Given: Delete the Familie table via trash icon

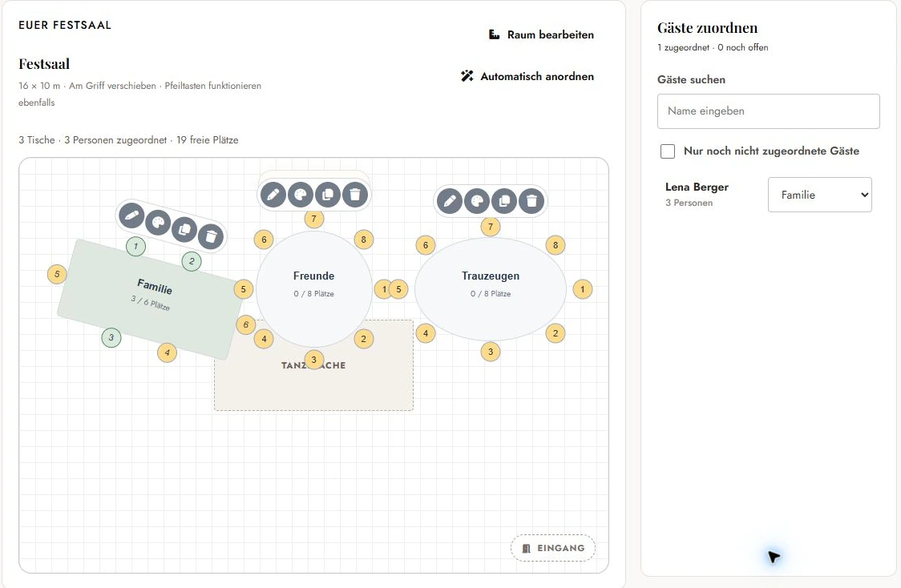Looking at the screenshot, I should click(210, 236).
